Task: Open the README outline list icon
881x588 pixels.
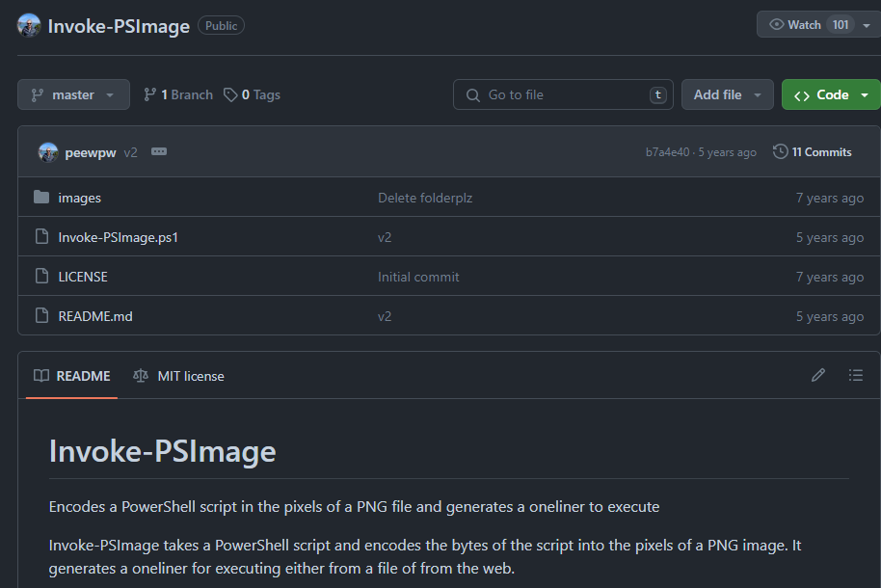Action: pyautogui.click(x=856, y=375)
